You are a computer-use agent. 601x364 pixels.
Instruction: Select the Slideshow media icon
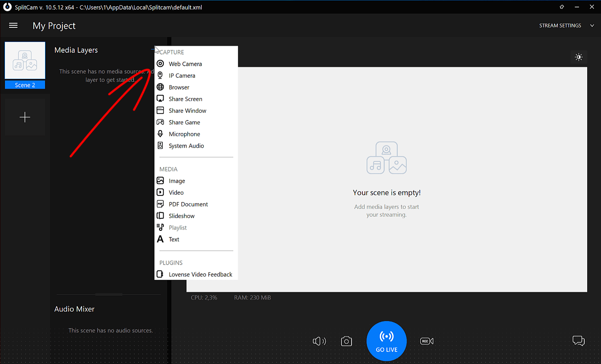coord(160,215)
